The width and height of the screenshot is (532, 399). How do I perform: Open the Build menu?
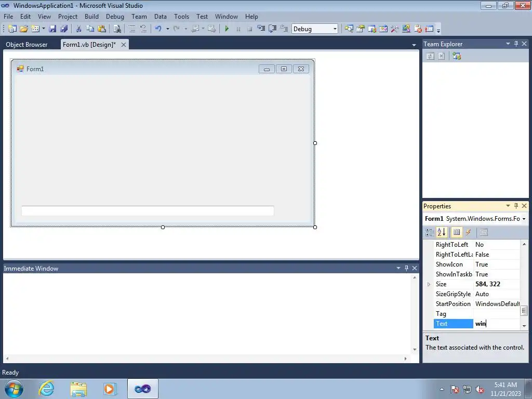(91, 16)
